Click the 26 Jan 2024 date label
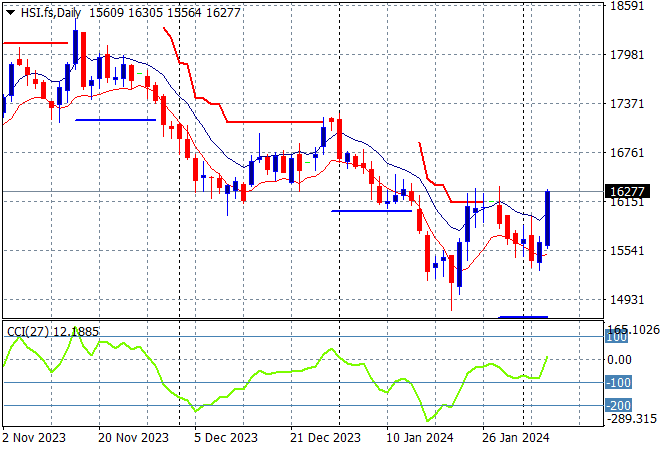 (x=516, y=437)
